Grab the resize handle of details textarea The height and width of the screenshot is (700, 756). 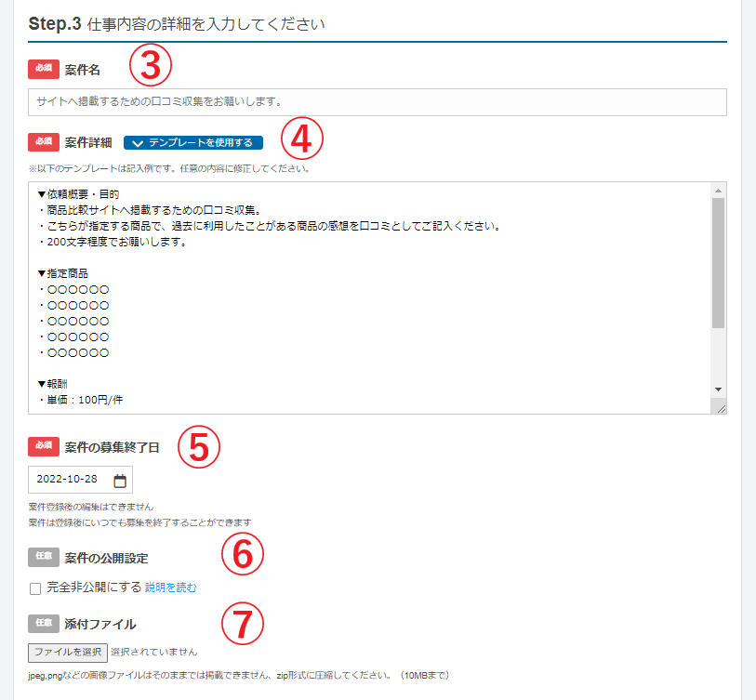[720, 407]
